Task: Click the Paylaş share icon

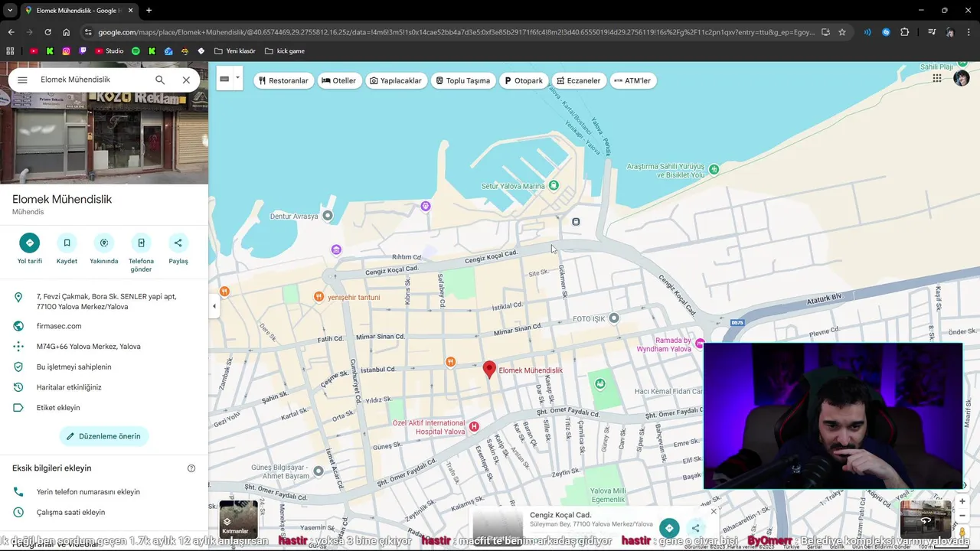Action: (178, 243)
